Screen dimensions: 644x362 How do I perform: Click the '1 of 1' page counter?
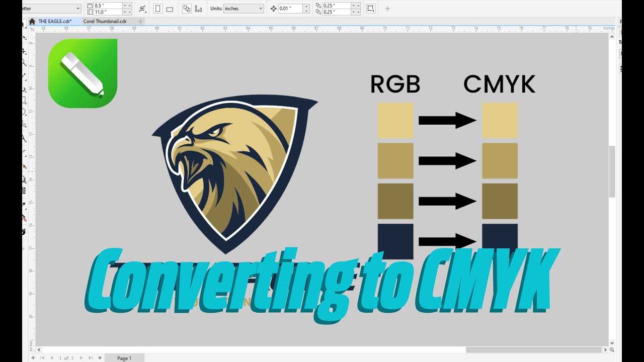click(x=66, y=358)
